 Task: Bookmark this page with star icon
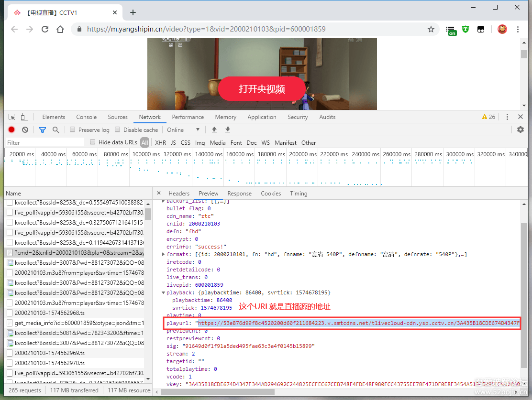[x=431, y=29]
